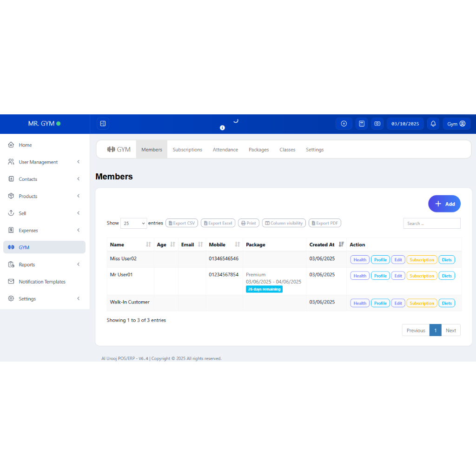This screenshot has height=476, width=476.
Task: Click the Home icon in sidebar
Action: pos(11,145)
